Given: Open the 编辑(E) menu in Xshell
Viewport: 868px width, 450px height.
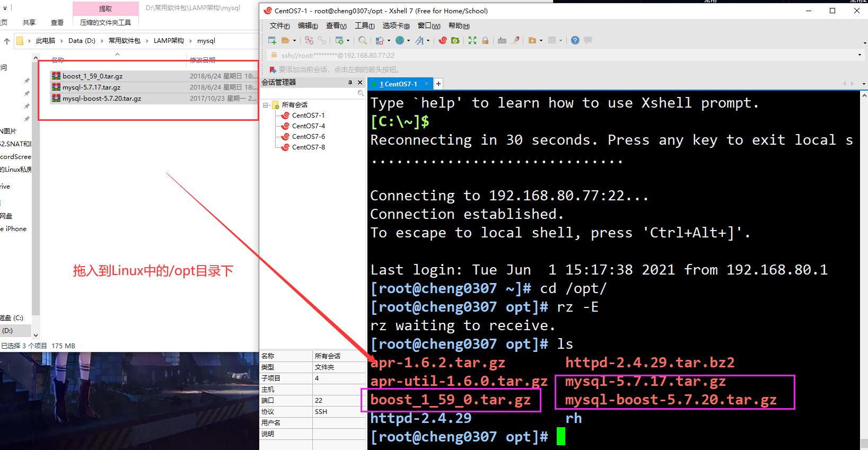Looking at the screenshot, I should [308, 25].
